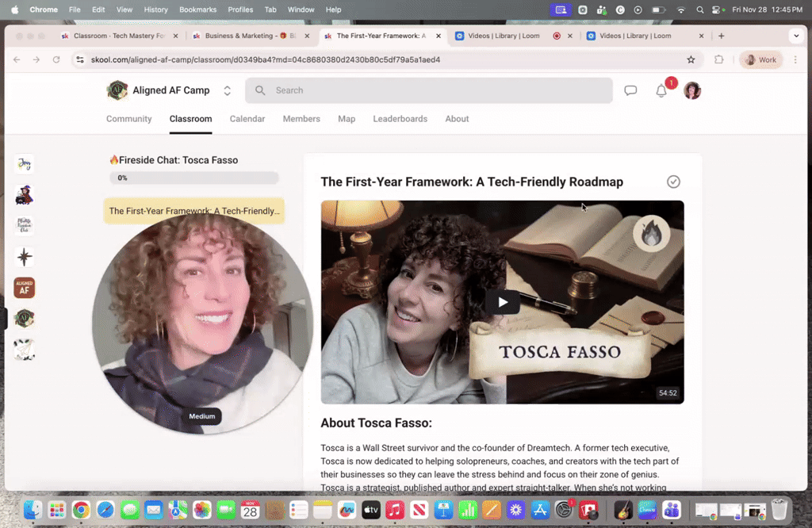812x528 pixels.
Task: Click the menu bar date and time
Action: point(767,10)
